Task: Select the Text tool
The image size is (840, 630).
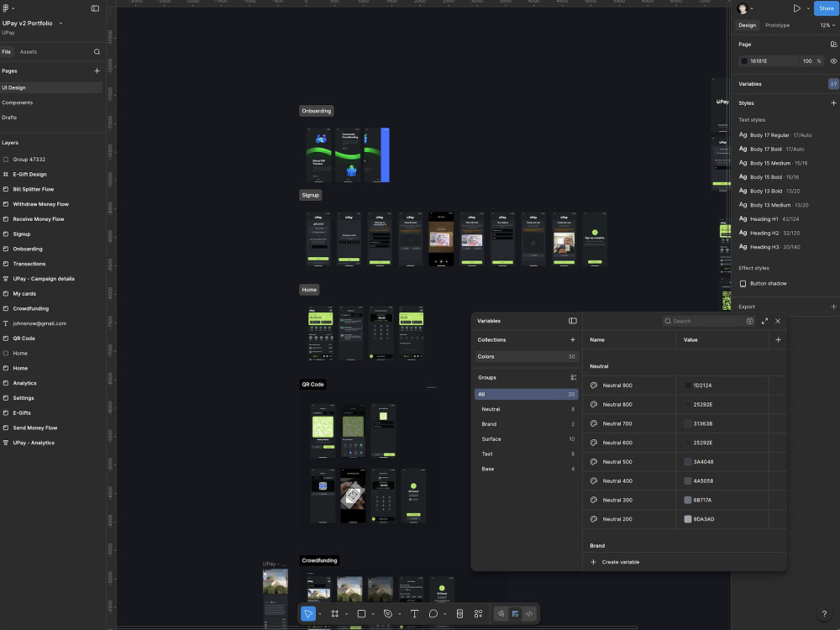Action: pos(414,614)
